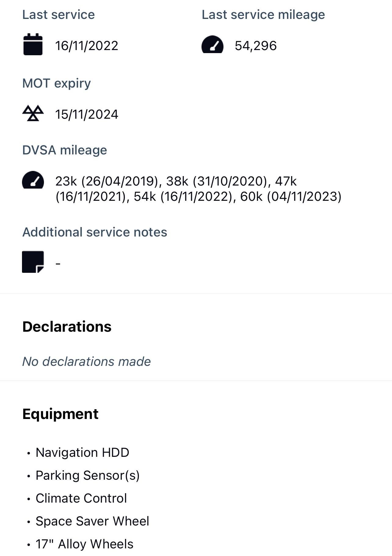Screen dimensions: 392x556
Task: Select Space Saver Wheel in equipment list
Action: click(92, 521)
